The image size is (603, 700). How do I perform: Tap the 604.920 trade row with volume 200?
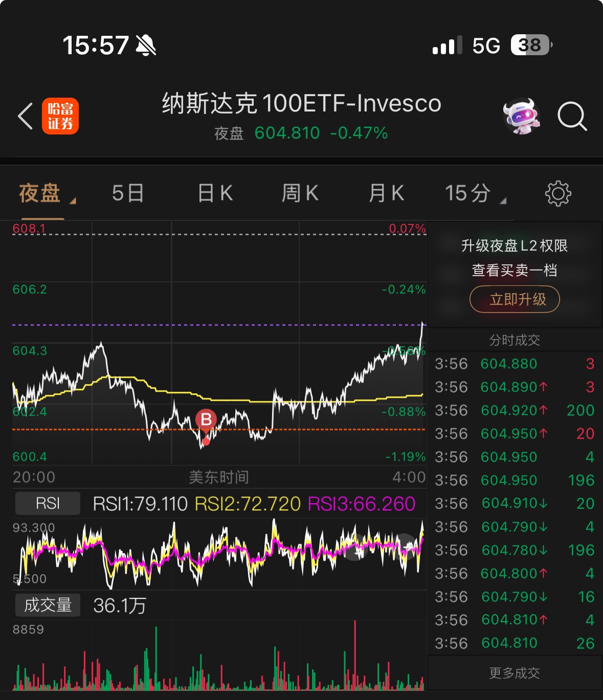tap(514, 411)
